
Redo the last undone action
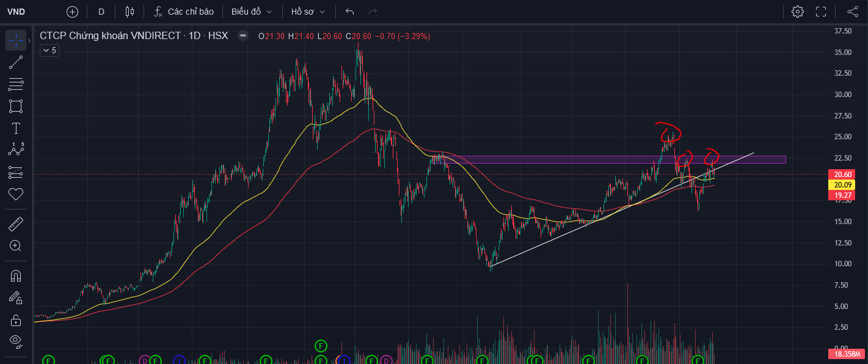point(373,12)
